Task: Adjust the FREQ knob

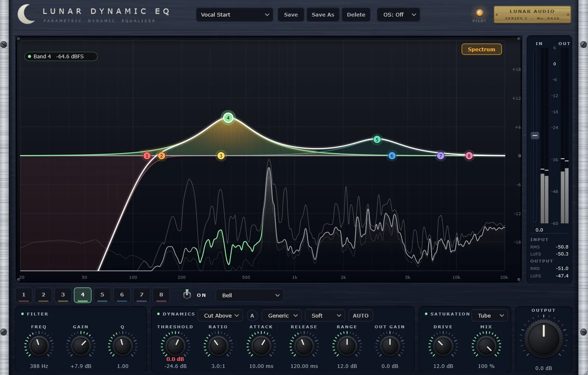Action: pos(39,346)
